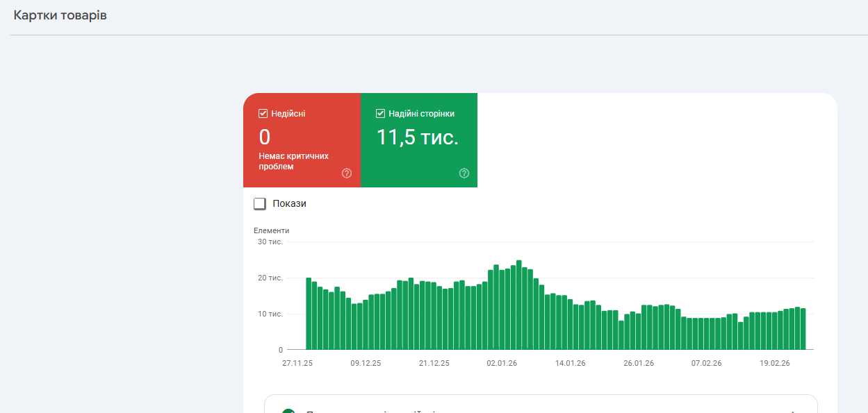Image resolution: width=868 pixels, height=413 pixels.
Task: Click the 09.12.25 date label
Action: click(x=366, y=363)
